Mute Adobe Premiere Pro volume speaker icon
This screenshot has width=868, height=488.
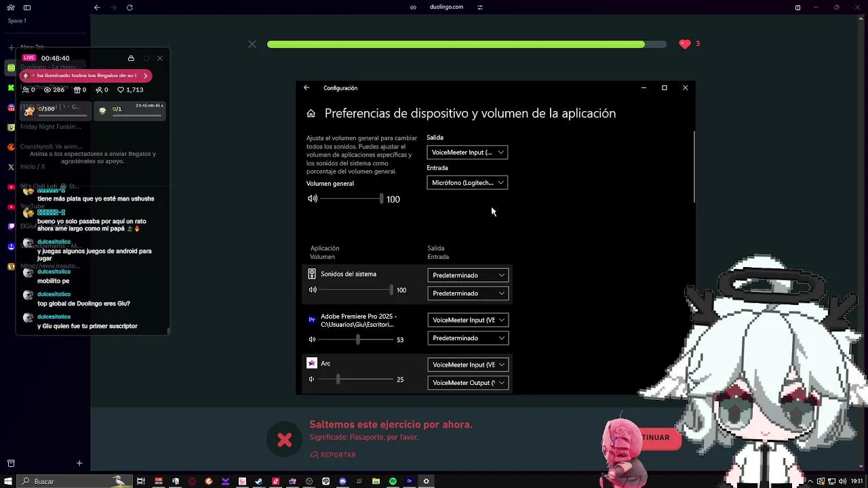click(x=312, y=340)
